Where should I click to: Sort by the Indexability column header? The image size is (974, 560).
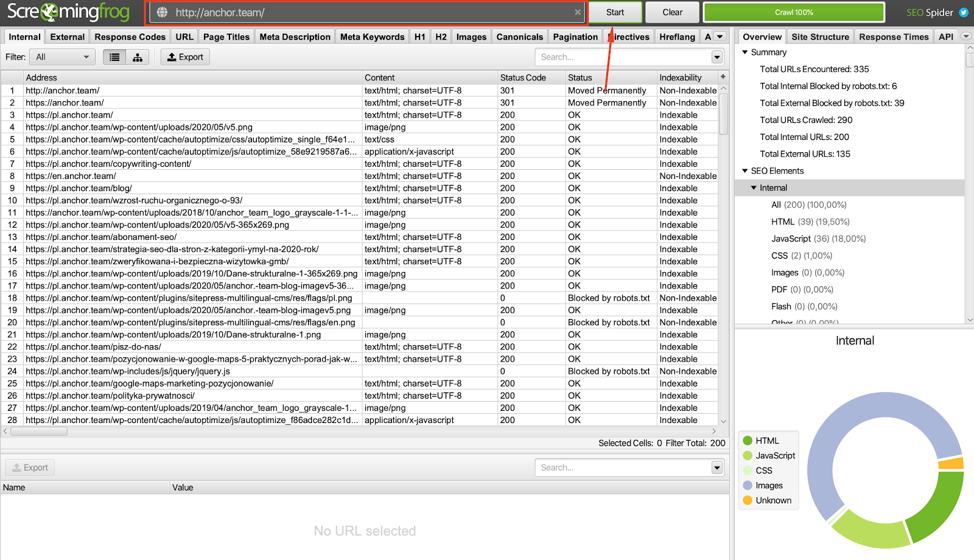(687, 77)
